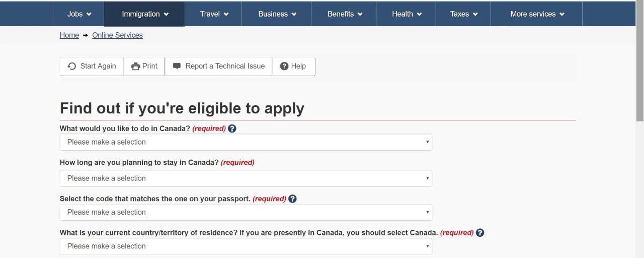Expand 'What would you like to do' dropdown
Viewport: 644px width, 258px height.
(246, 142)
